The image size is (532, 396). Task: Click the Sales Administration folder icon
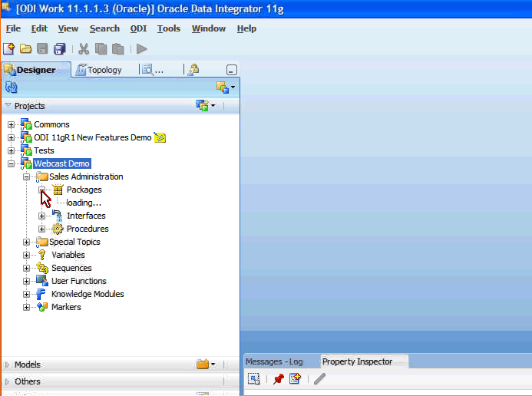[x=42, y=177]
